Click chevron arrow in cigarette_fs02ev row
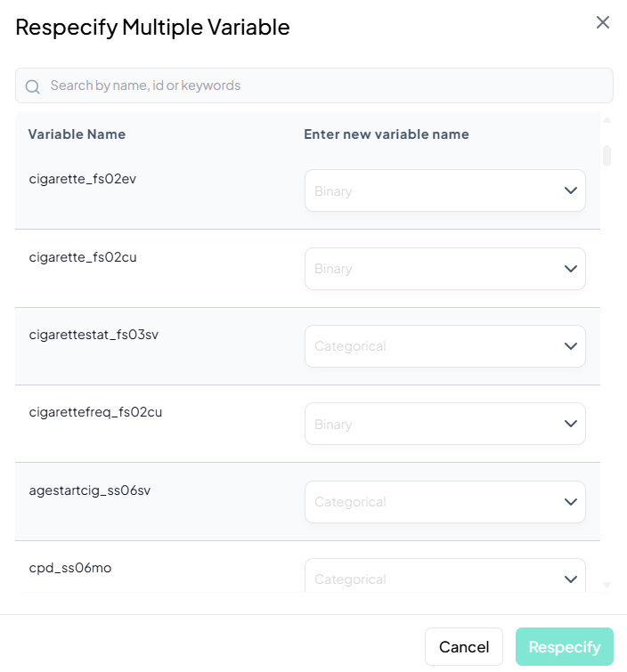 coord(571,190)
